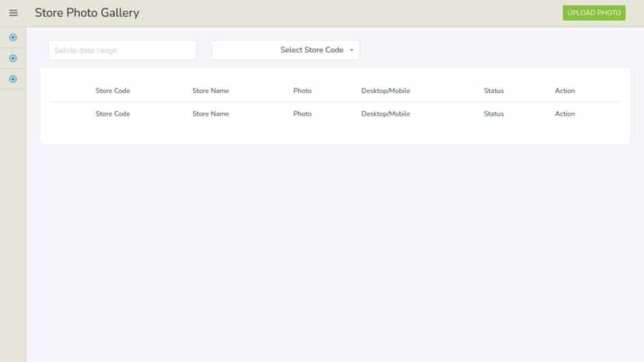
Task: Select Store Name cell in second row
Action: pos(211,113)
